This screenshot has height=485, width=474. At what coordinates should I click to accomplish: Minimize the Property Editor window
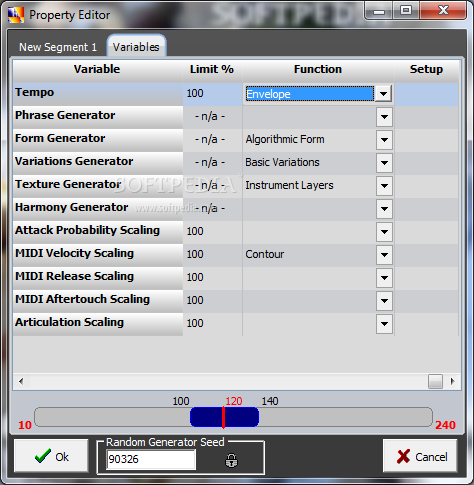pos(379,11)
